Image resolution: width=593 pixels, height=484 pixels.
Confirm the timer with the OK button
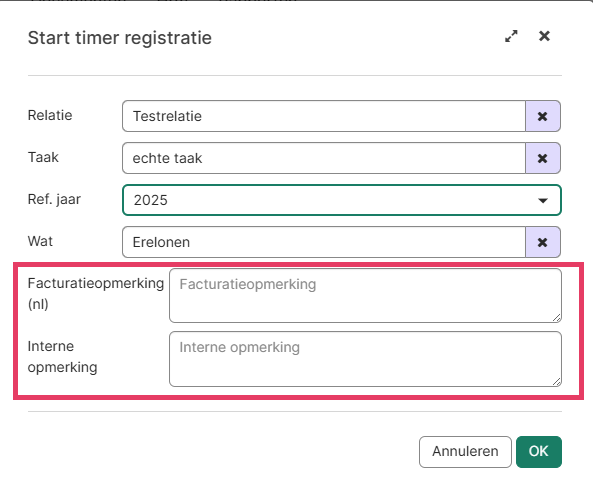click(x=539, y=451)
